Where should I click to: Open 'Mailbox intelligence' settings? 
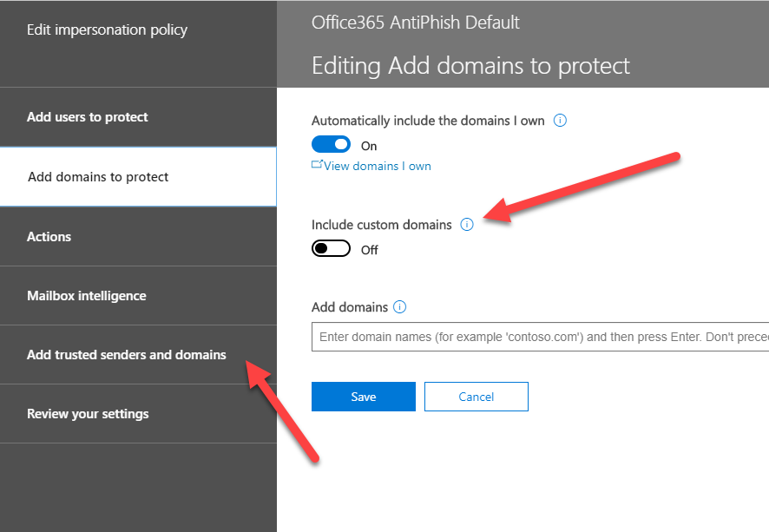point(87,296)
